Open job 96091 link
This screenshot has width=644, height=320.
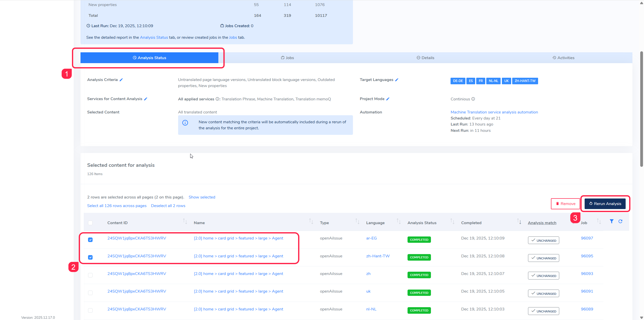(587, 291)
